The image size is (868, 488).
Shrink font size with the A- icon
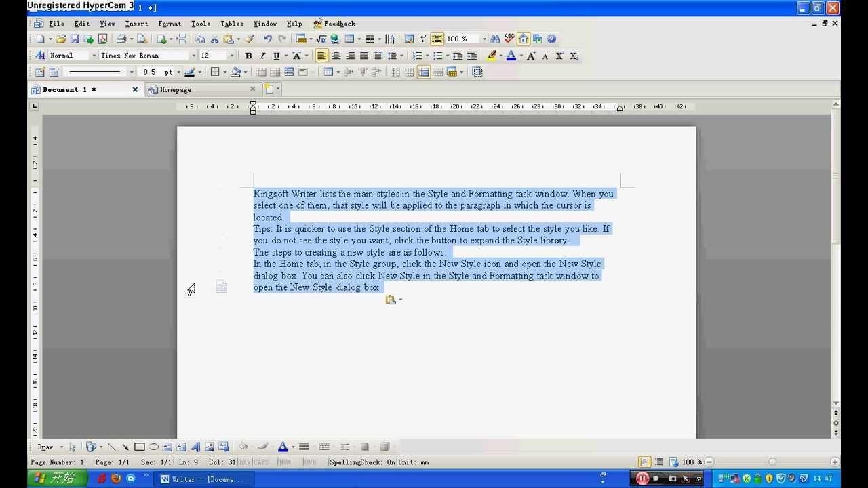point(545,56)
